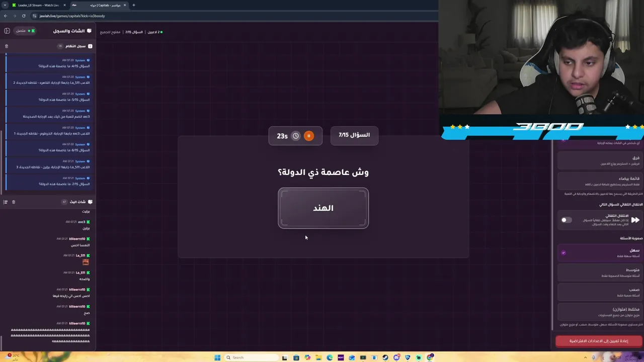Pause the question timer

pos(308,136)
